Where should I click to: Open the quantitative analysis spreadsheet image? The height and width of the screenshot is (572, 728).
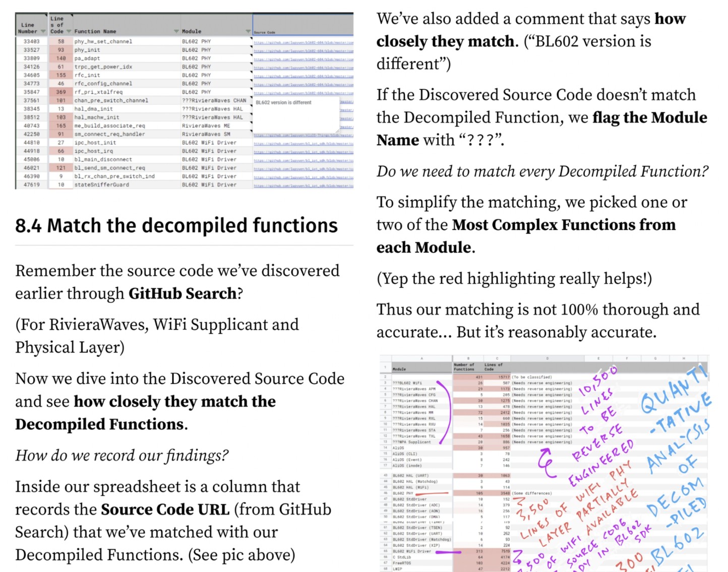coord(544,463)
